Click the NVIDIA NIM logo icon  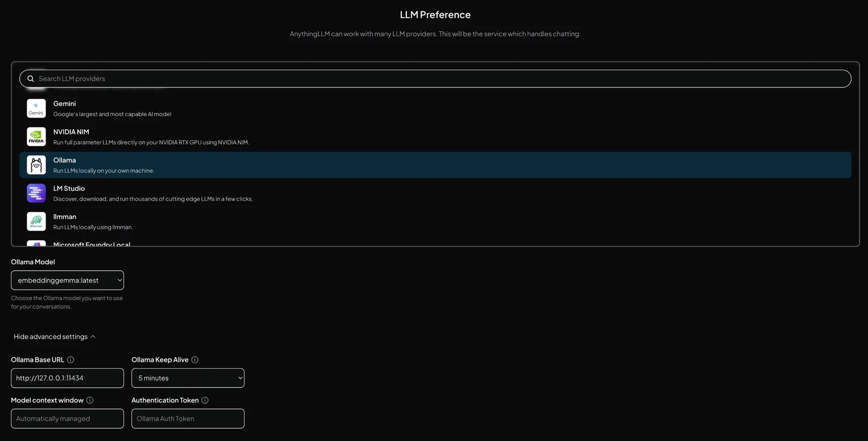click(x=36, y=137)
